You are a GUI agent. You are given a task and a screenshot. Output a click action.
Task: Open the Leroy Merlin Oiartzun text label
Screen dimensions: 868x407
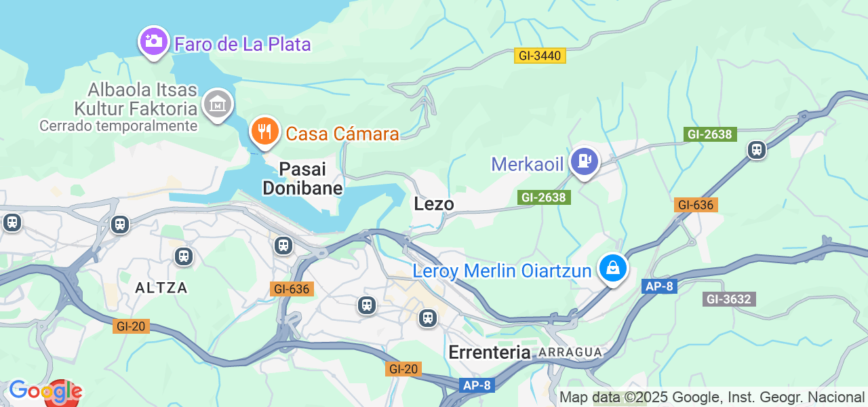point(502,271)
